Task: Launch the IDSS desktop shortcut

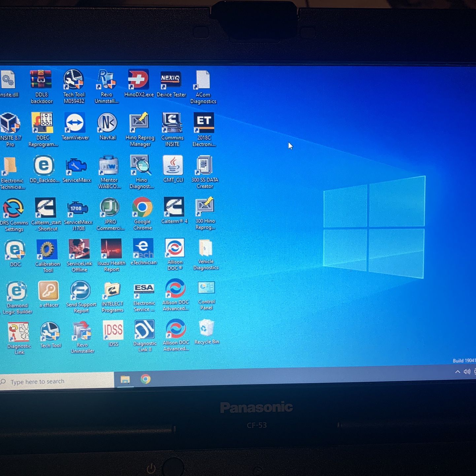Action: [x=113, y=330]
